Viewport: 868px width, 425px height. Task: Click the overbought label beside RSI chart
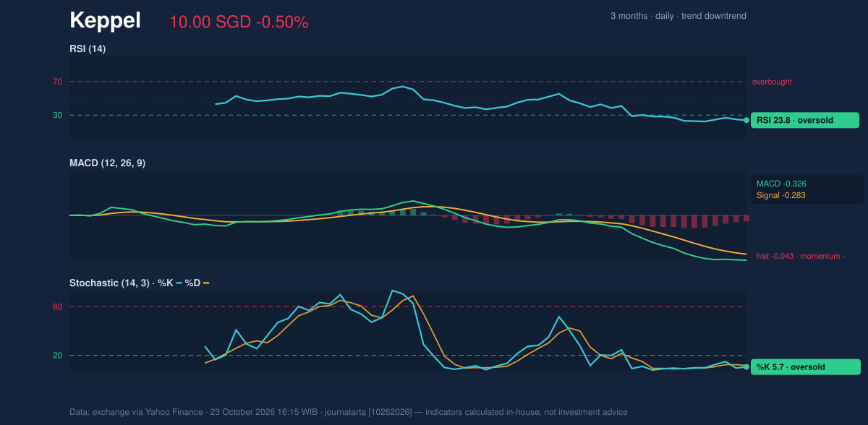click(772, 82)
